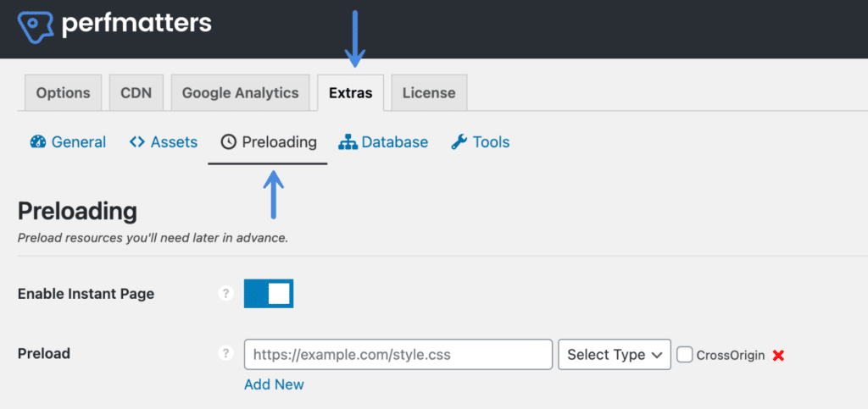Open help tooltip for Preload setting
This screenshot has width=868, height=409.
(x=225, y=353)
